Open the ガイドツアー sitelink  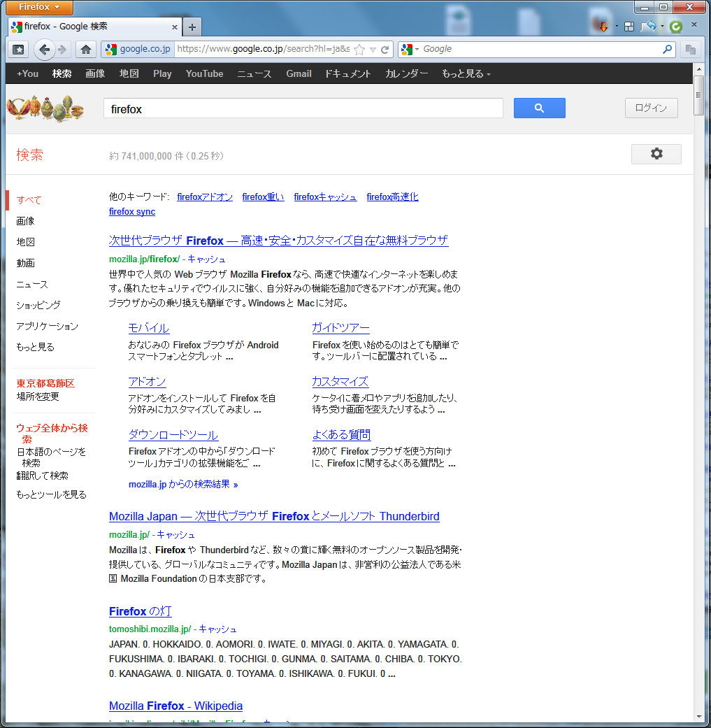click(340, 328)
